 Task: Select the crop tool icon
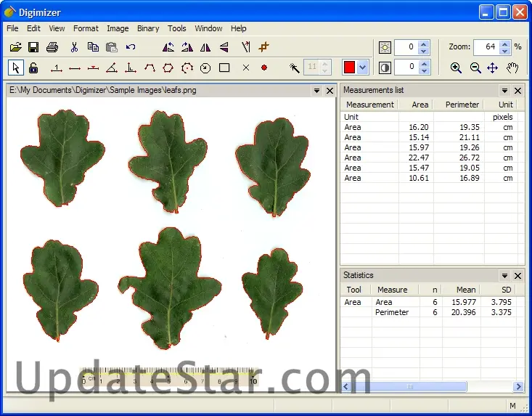point(263,46)
